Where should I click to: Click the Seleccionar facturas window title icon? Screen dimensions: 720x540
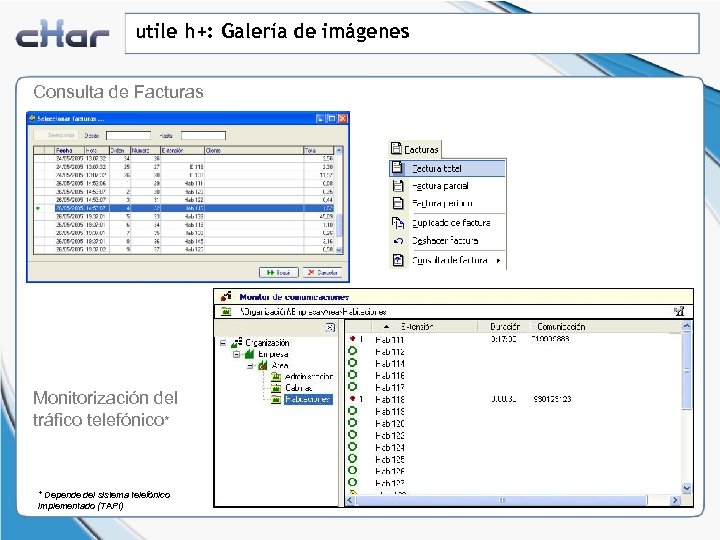[x=32, y=118]
